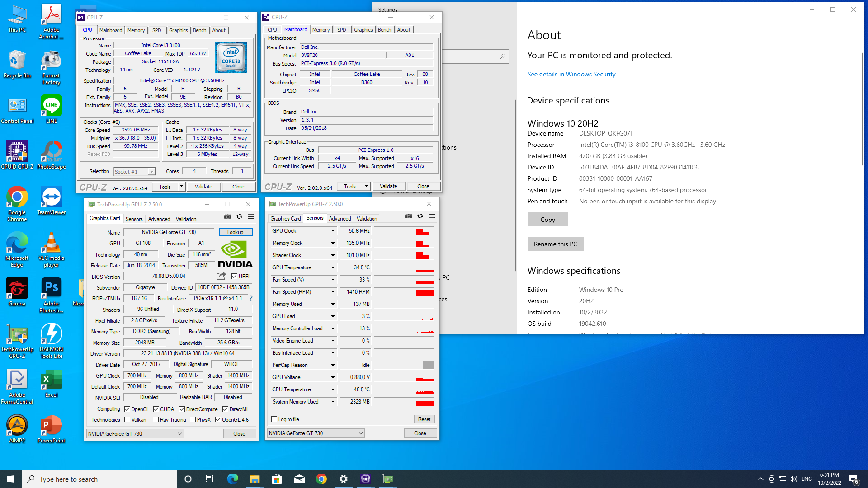Open the Recycle Bin icon
The width and height of the screenshot is (868, 488).
click(17, 64)
